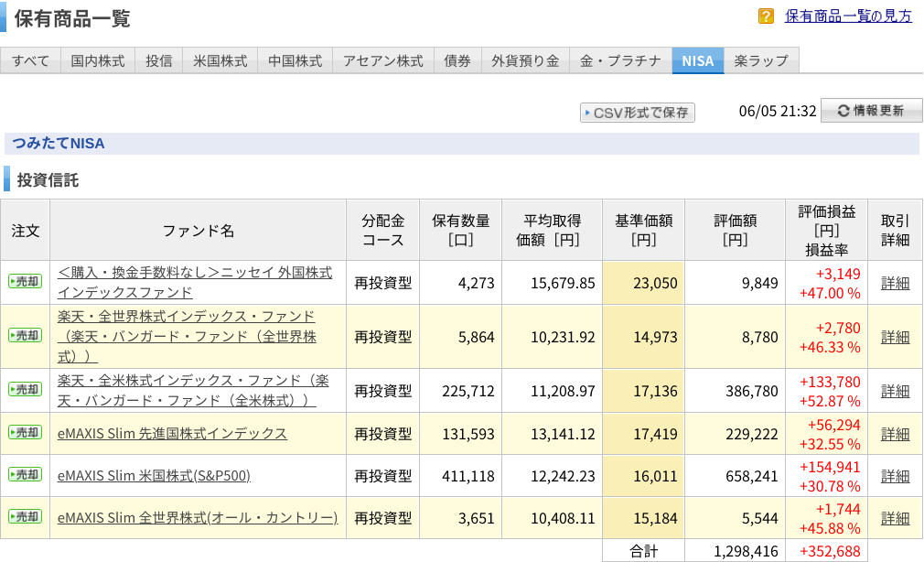Open 詳細 for eMAXIS Slim 全世界株式 row
This screenshot has width=924, height=562.
click(x=895, y=518)
